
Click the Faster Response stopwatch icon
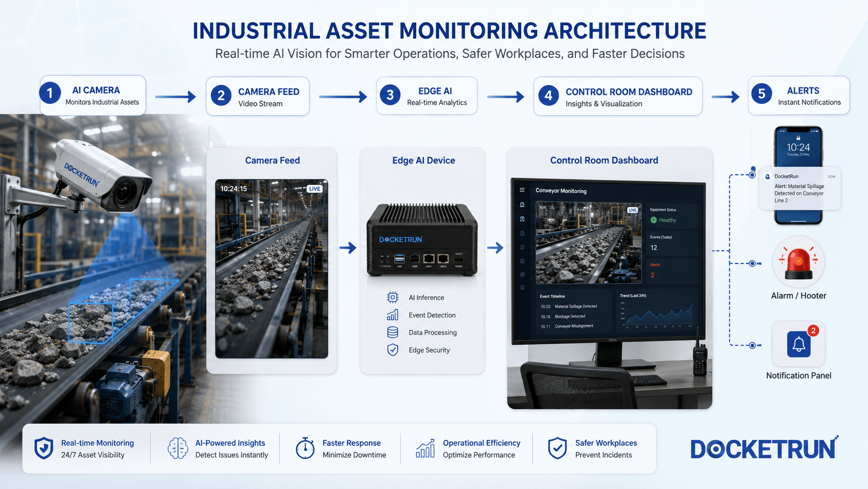[x=305, y=448]
